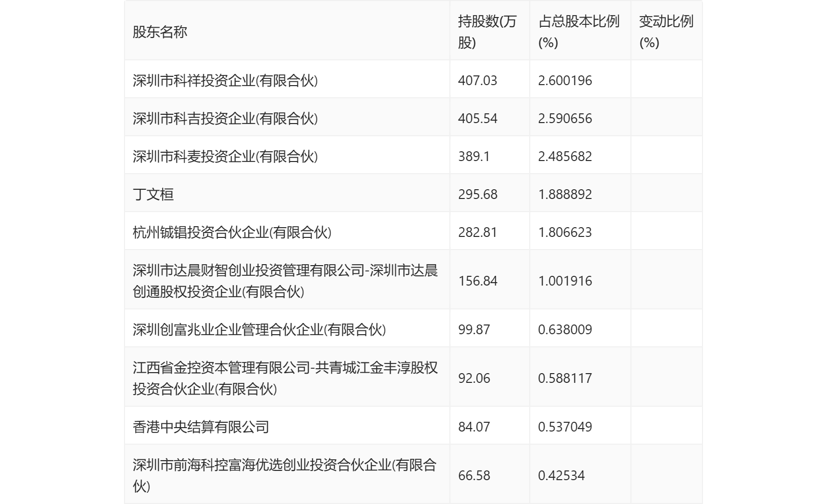Screen dimensions: 827x504
Task: Click percentage value 1.001916
Action: [x=565, y=281]
